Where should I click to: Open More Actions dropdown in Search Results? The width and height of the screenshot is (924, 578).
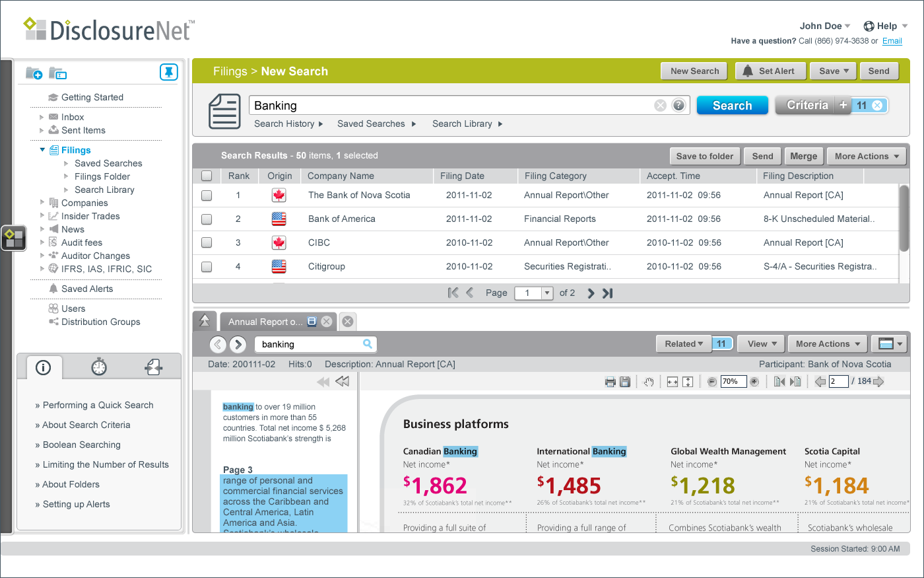867,157
